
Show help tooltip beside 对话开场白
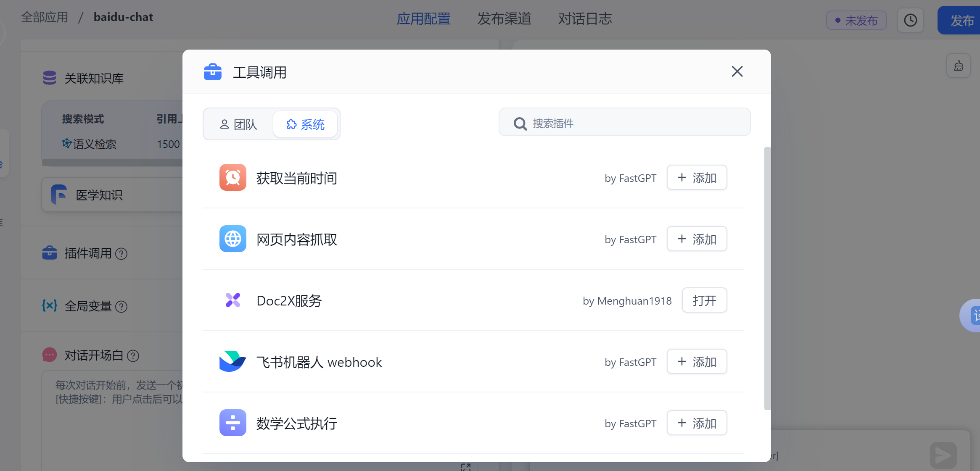coord(133,356)
